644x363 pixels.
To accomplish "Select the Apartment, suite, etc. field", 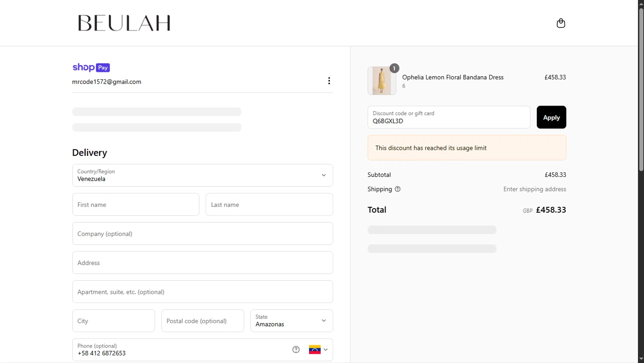I will click(203, 292).
